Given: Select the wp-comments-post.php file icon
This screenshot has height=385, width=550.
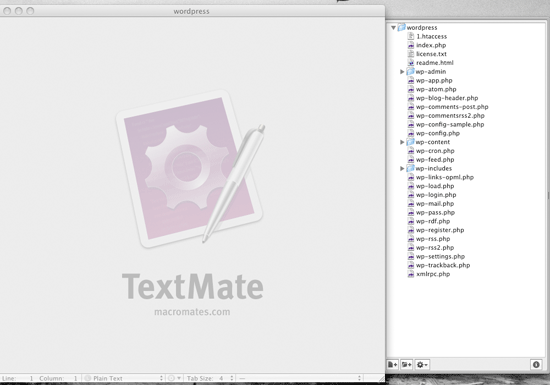Looking at the screenshot, I should tap(411, 107).
